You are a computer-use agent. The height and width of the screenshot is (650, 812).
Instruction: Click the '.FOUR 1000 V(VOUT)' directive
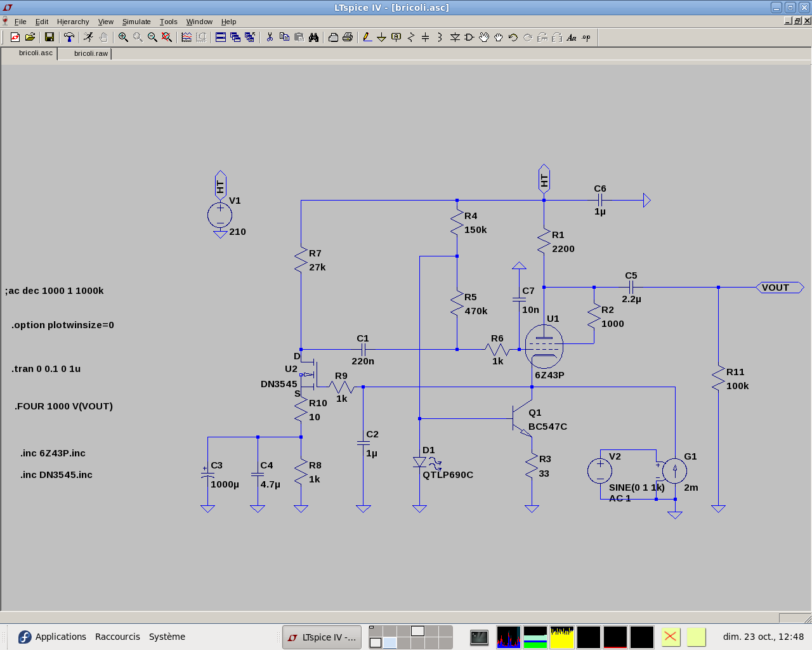63,406
